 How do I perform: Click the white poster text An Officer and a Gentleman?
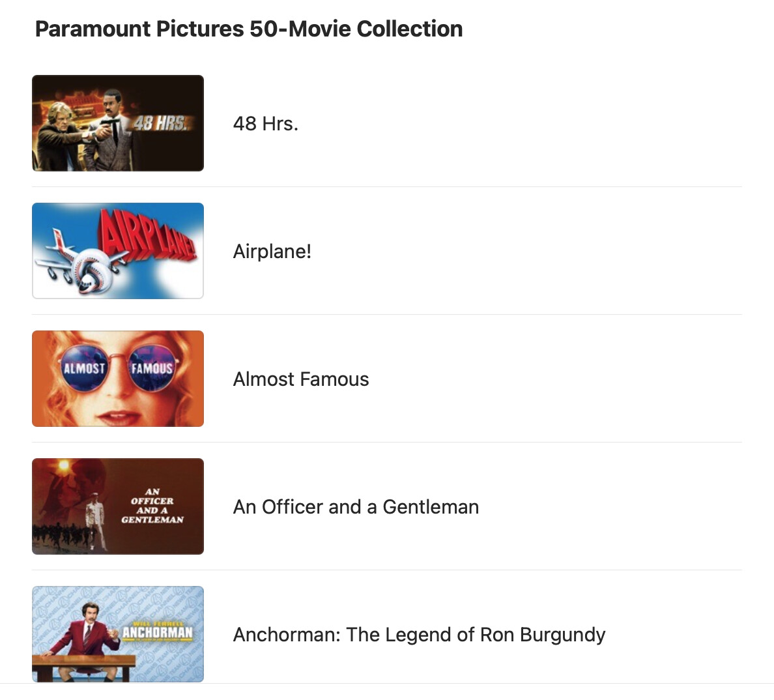(x=152, y=506)
